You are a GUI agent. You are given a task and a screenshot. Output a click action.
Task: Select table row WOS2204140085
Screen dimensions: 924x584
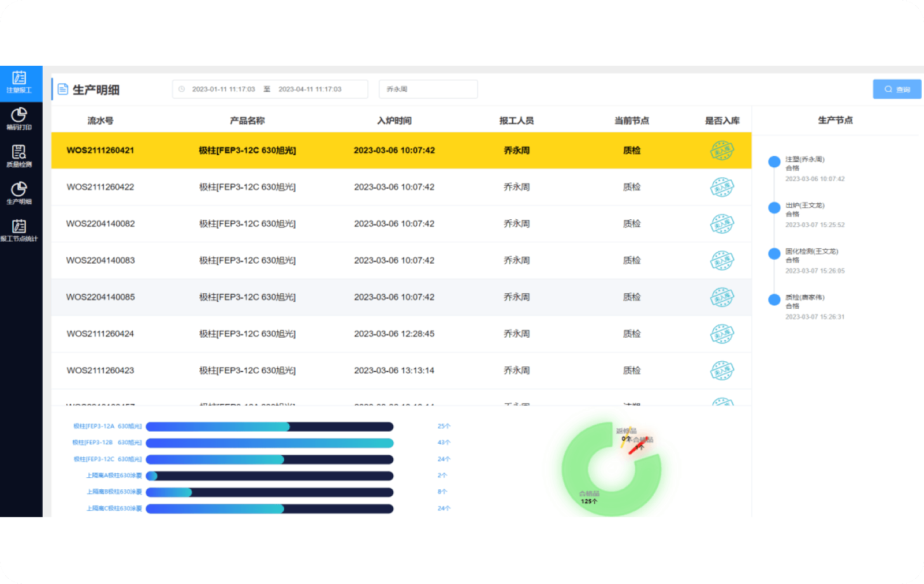[401, 297]
